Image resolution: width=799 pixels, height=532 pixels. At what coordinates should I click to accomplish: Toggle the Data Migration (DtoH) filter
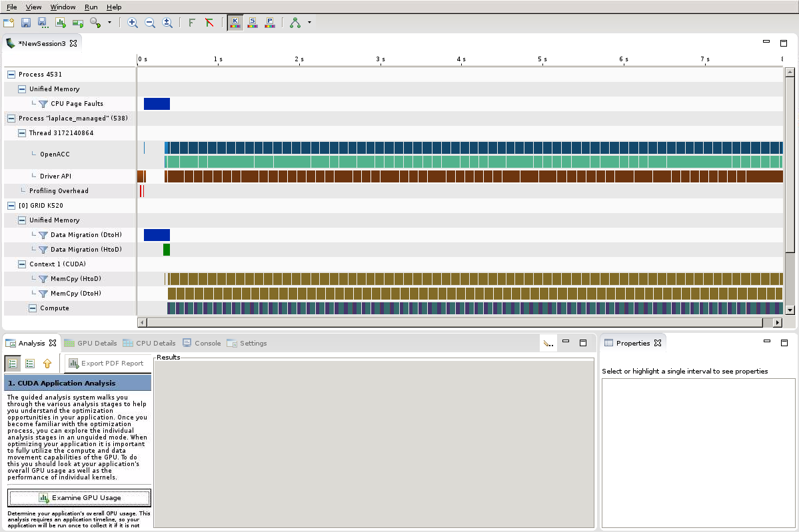[43, 235]
